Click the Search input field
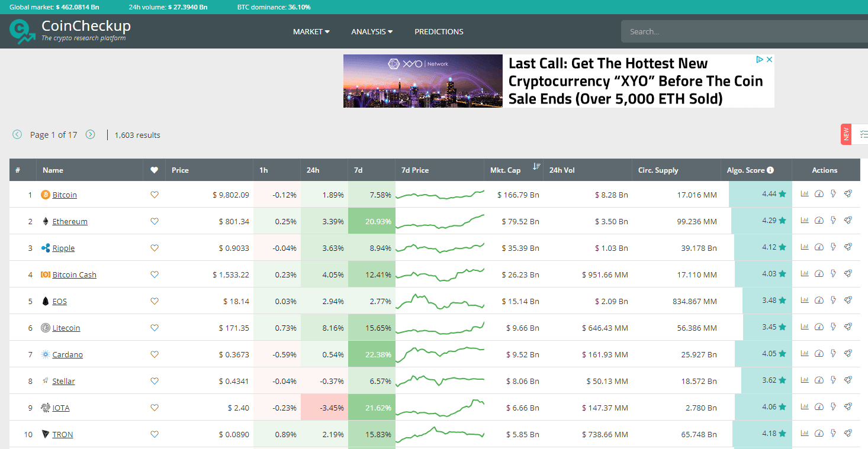This screenshot has width=868, height=449. click(x=744, y=31)
